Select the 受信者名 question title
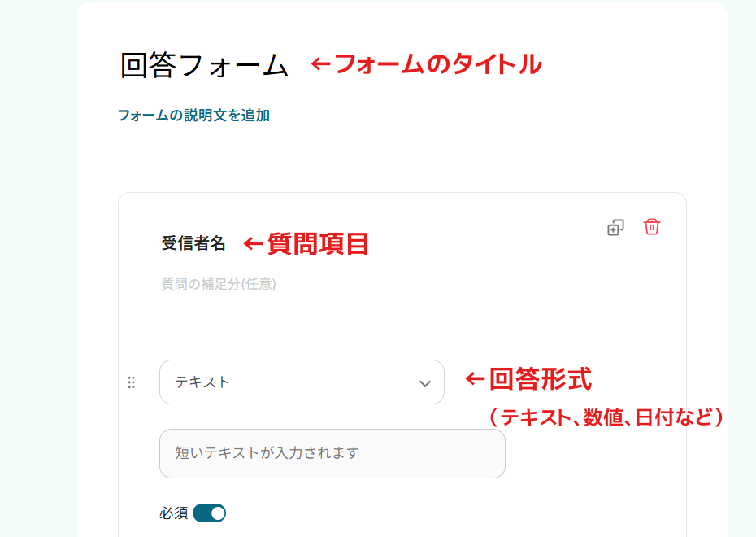756x537 pixels. pos(193,243)
